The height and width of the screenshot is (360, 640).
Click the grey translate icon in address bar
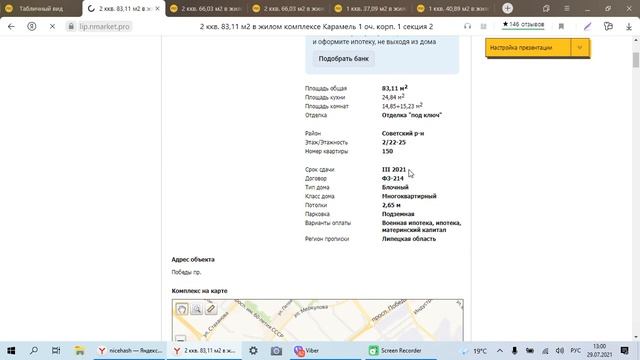click(x=484, y=27)
